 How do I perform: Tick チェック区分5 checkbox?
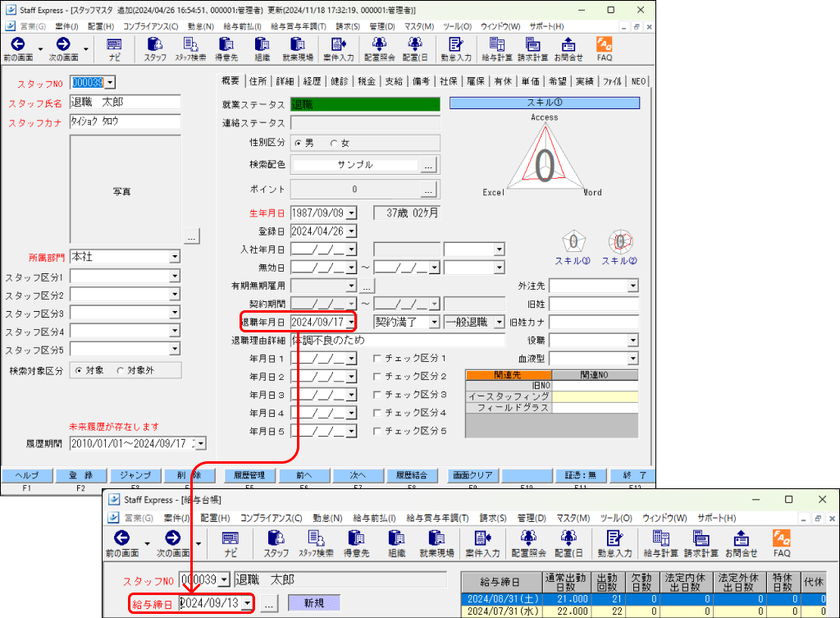(377, 431)
